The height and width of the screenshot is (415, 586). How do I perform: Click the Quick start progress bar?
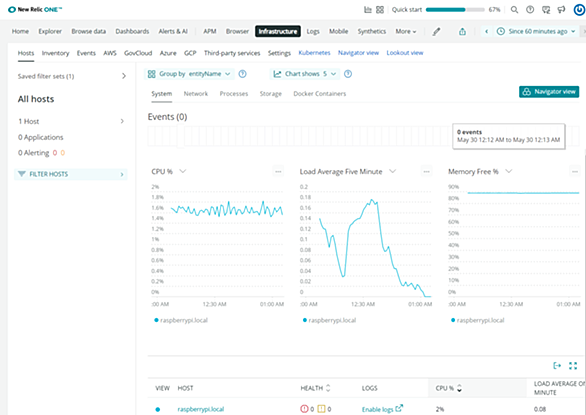point(455,10)
